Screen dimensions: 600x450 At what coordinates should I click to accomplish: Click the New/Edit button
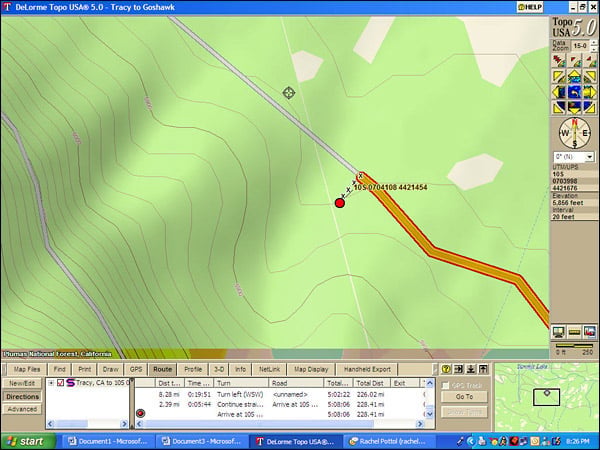click(x=22, y=383)
